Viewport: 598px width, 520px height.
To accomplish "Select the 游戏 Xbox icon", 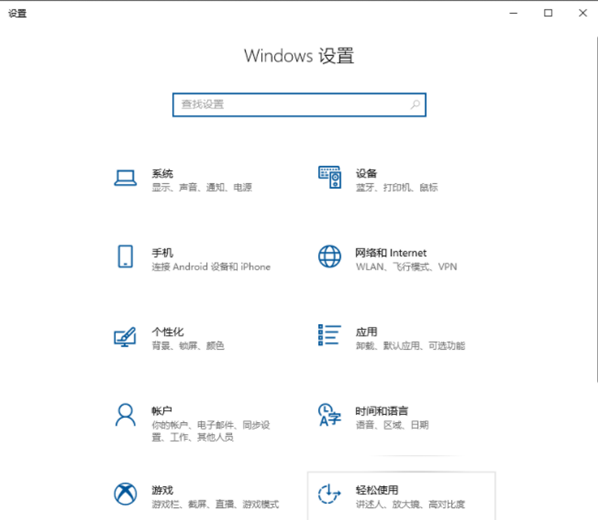I will pyautogui.click(x=125, y=494).
